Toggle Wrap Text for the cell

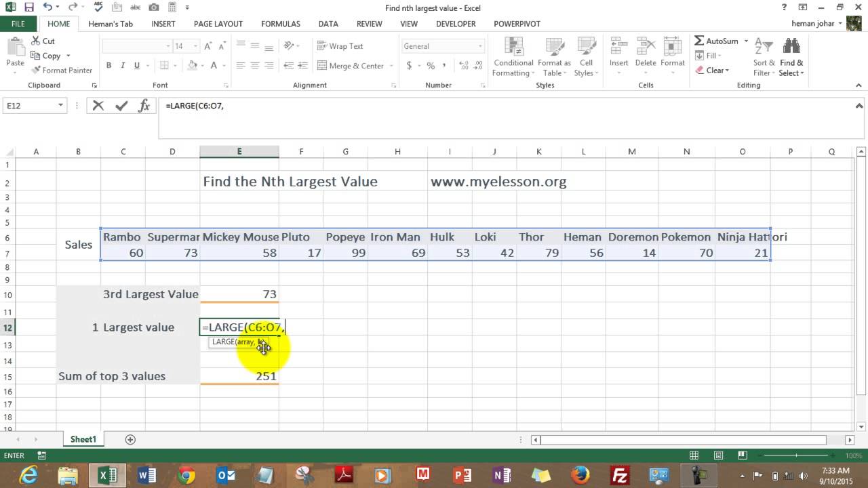click(340, 46)
